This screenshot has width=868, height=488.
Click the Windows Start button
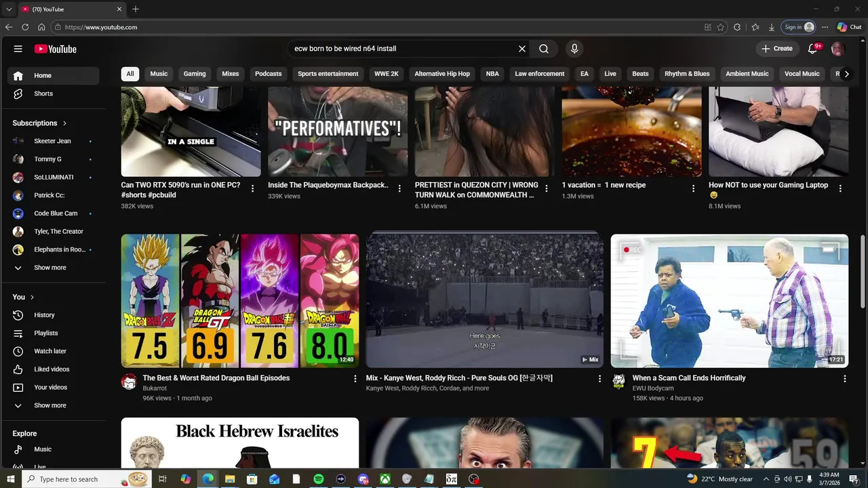coord(11,479)
